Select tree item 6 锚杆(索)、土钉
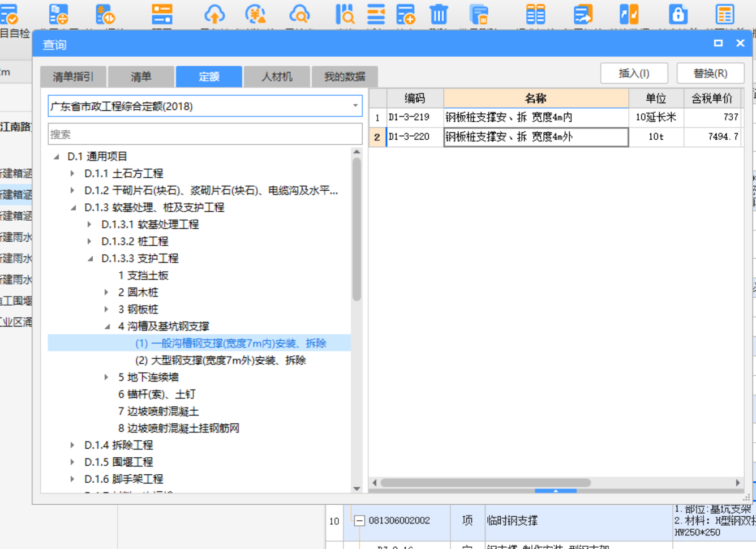Screen dimensions: 756x549 click(157, 394)
